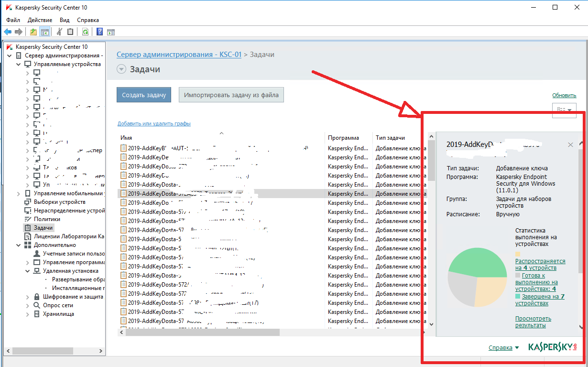Click the Обновить link
Viewport: 588px width, 367px height.
pyautogui.click(x=564, y=95)
